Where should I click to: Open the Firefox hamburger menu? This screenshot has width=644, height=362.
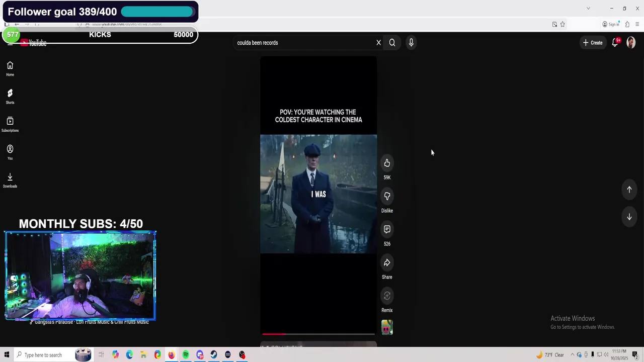pyautogui.click(x=637, y=24)
